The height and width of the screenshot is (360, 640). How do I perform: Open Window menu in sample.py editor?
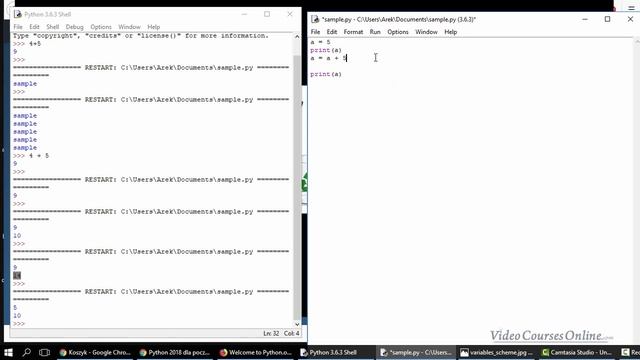[x=427, y=32]
